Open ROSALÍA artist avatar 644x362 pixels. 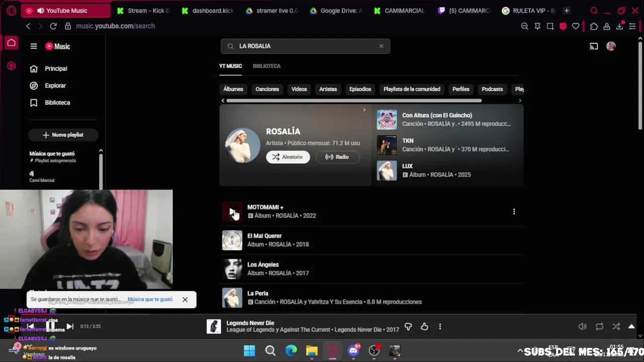click(243, 145)
